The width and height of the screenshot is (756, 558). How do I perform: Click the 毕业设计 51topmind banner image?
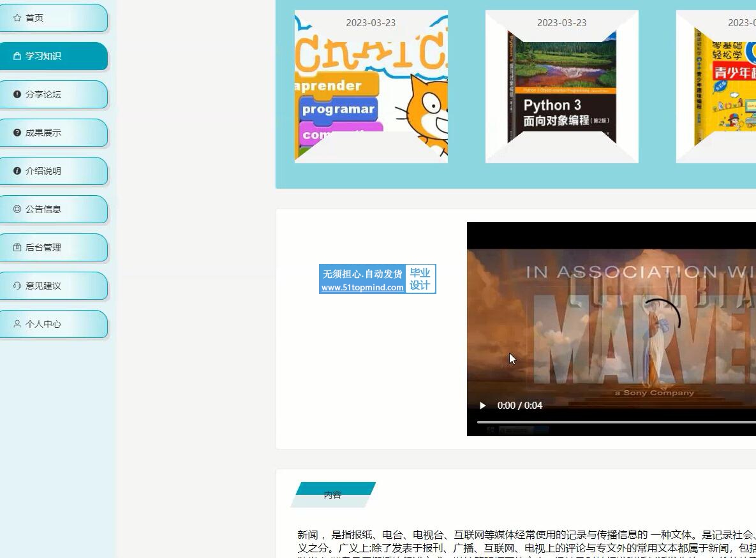pyautogui.click(x=377, y=279)
